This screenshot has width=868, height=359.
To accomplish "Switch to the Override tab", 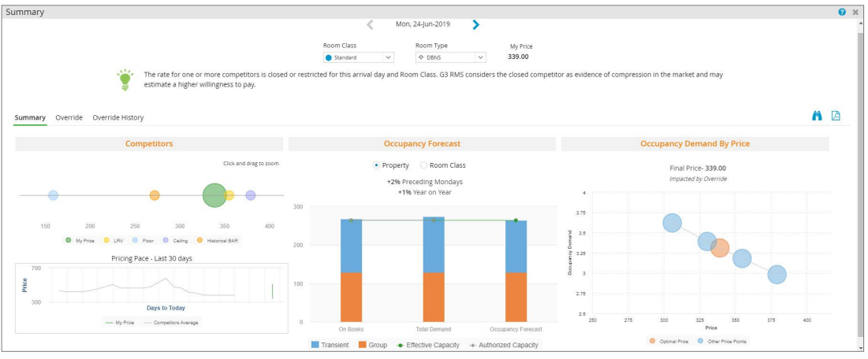I will point(69,117).
